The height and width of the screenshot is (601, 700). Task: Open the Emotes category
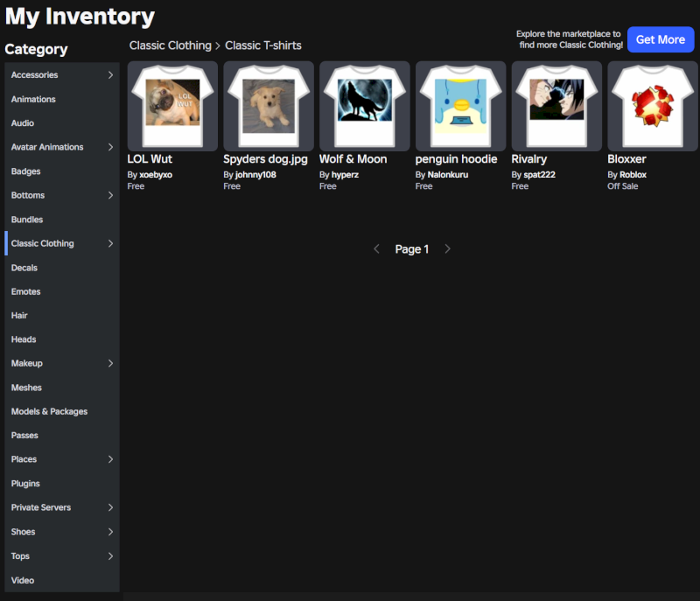[26, 292]
